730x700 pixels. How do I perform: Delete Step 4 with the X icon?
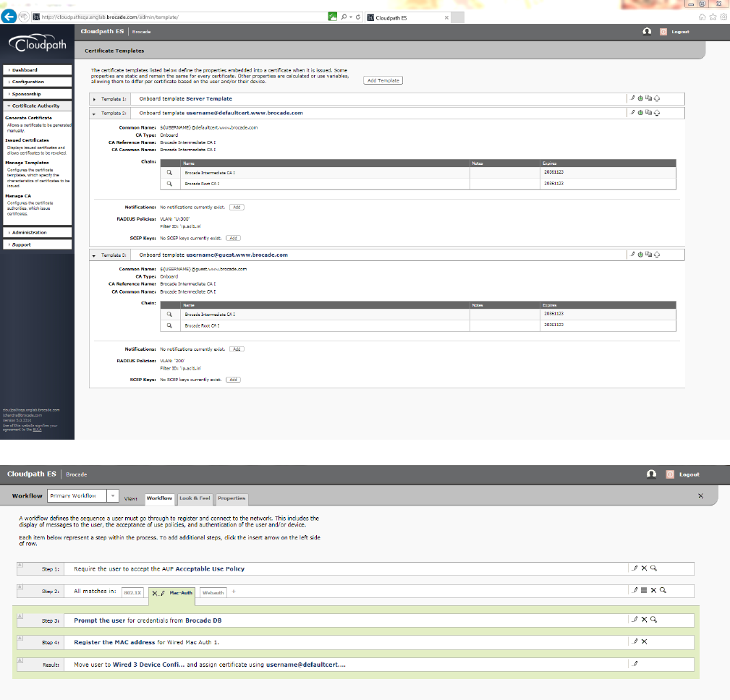pos(645,641)
